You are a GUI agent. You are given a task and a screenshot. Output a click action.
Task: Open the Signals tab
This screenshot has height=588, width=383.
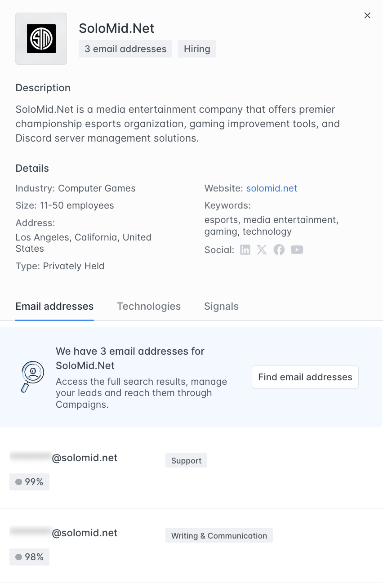221,306
